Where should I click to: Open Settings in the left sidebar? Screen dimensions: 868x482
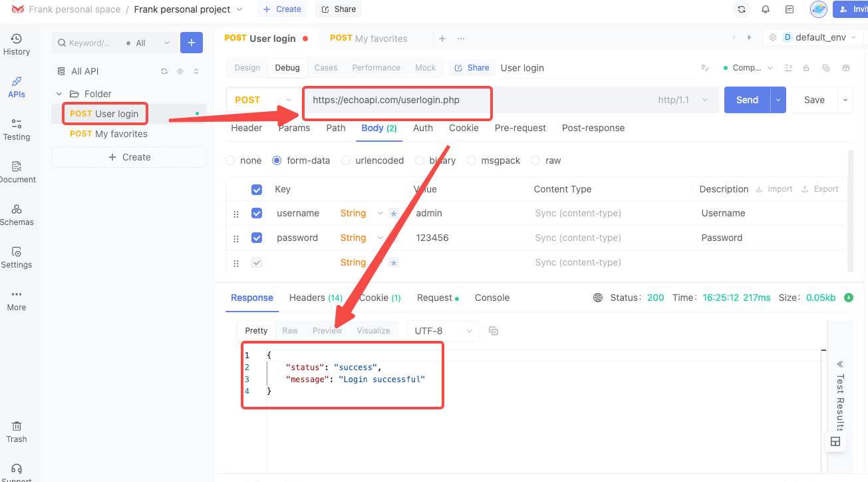click(x=17, y=258)
